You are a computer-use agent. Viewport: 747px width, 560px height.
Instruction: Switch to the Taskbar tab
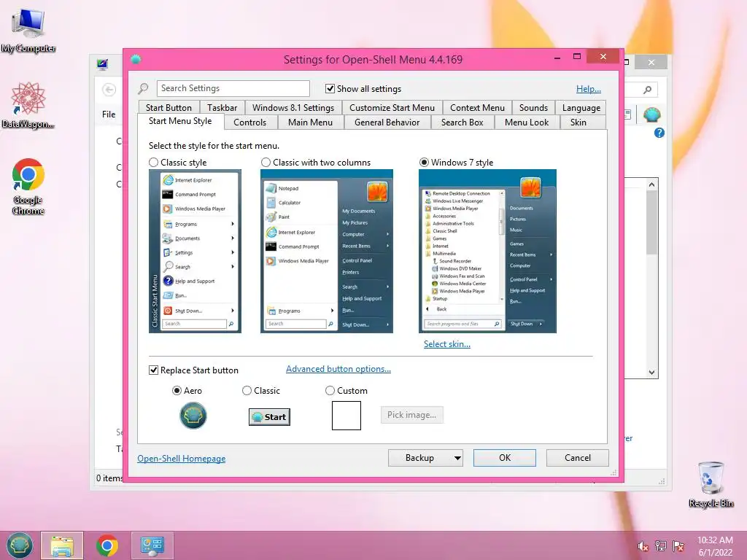pyautogui.click(x=222, y=108)
